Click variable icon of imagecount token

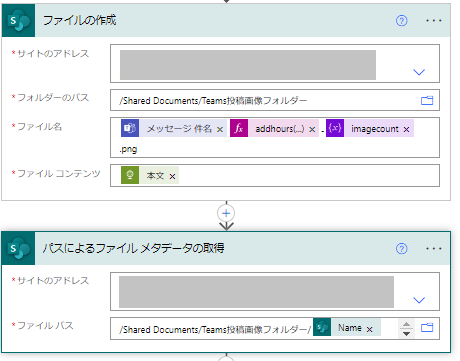pos(335,128)
